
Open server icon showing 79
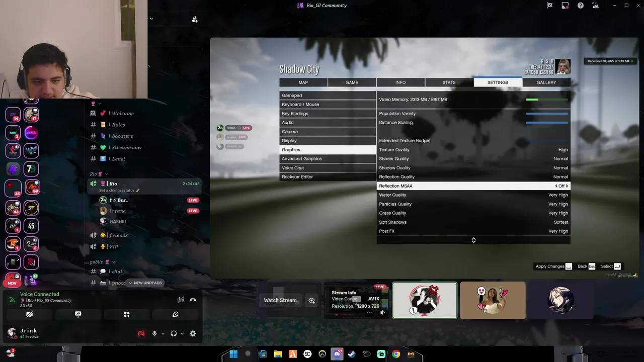pos(31,169)
